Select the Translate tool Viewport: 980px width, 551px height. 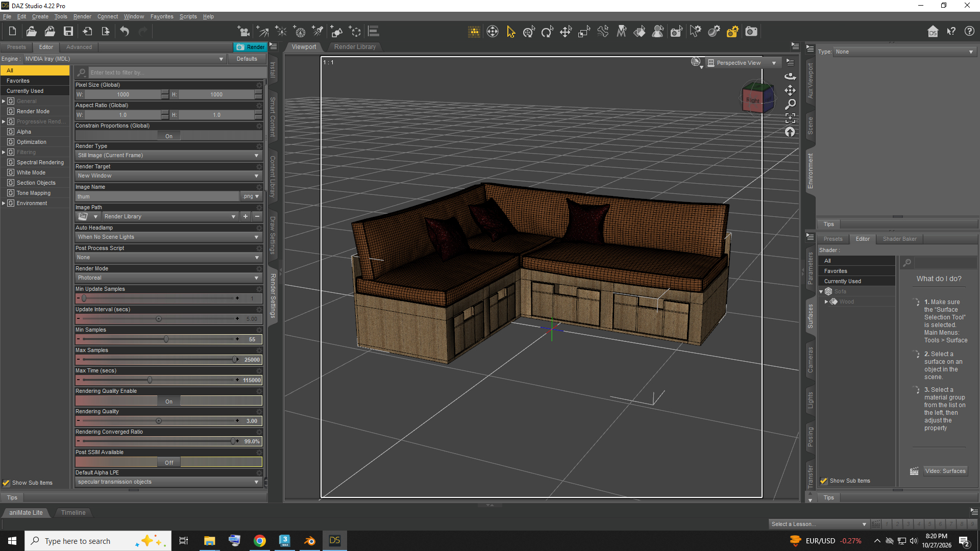tap(566, 32)
